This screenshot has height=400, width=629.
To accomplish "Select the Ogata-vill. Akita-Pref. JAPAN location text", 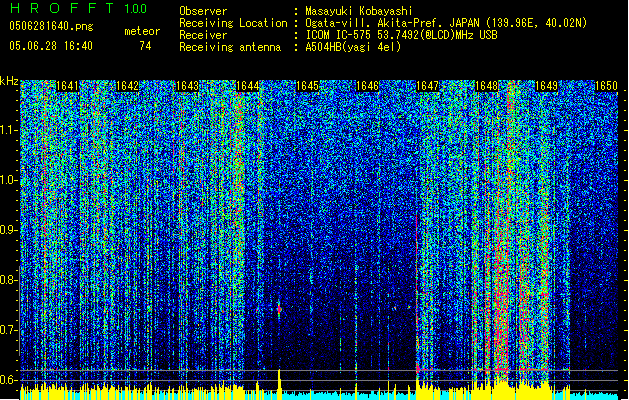I will [446, 23].
